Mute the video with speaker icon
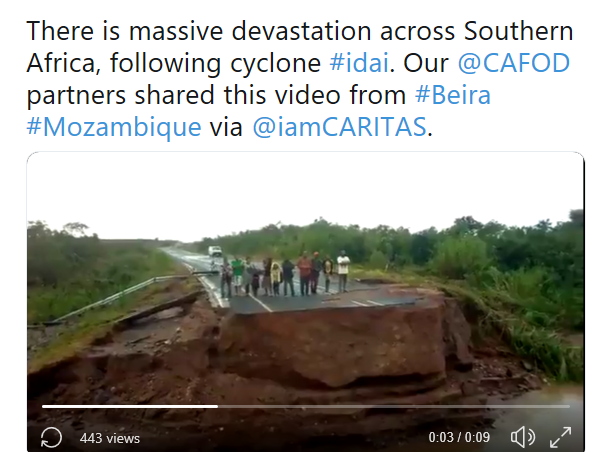The height and width of the screenshot is (452, 597). coord(522,437)
